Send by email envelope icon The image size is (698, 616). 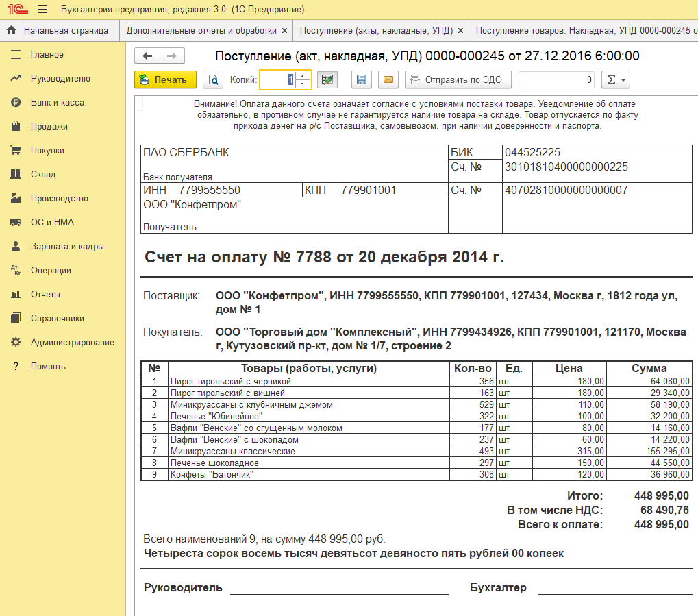pos(388,79)
